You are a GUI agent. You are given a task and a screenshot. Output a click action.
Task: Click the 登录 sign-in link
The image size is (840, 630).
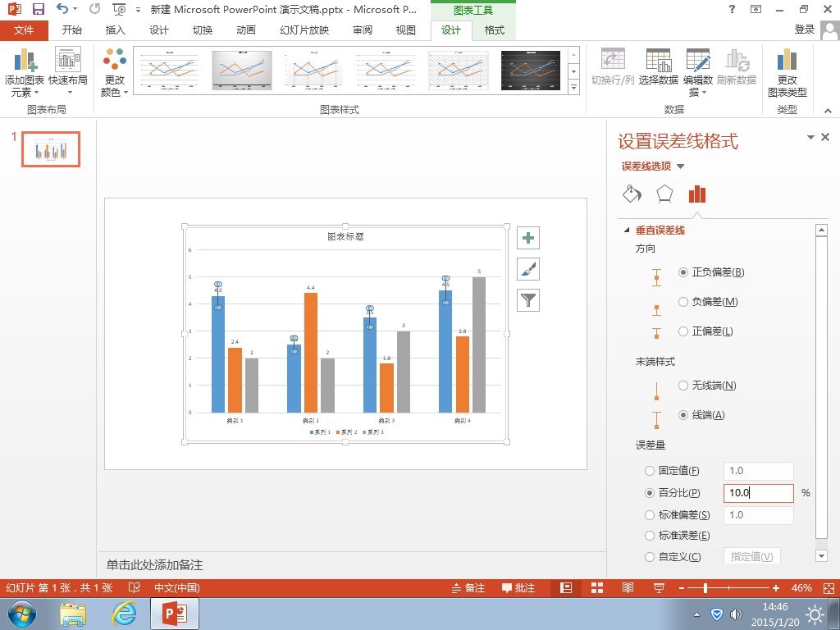click(804, 30)
